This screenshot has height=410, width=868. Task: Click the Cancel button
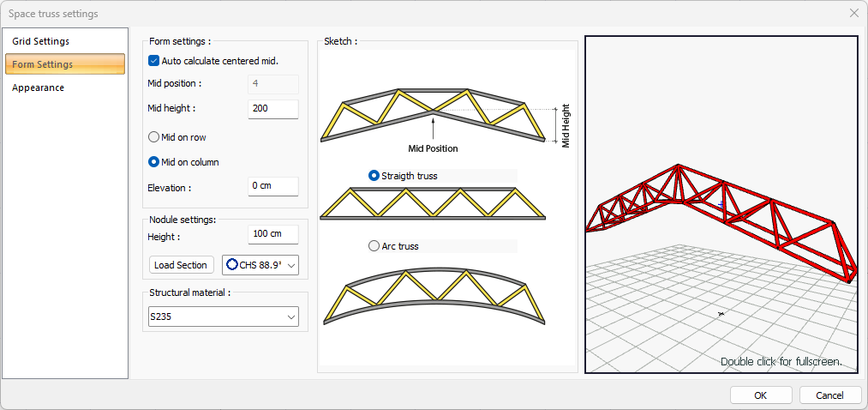click(829, 395)
